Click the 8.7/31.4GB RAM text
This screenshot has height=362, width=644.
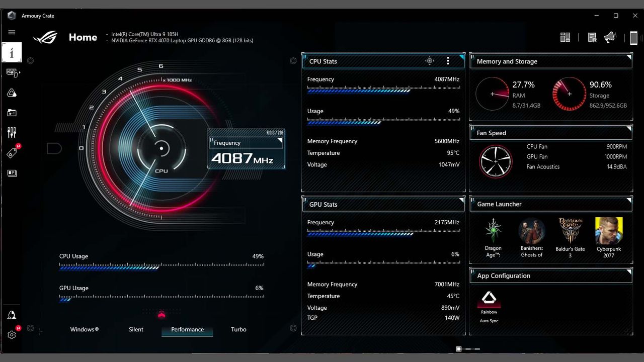coord(526,106)
